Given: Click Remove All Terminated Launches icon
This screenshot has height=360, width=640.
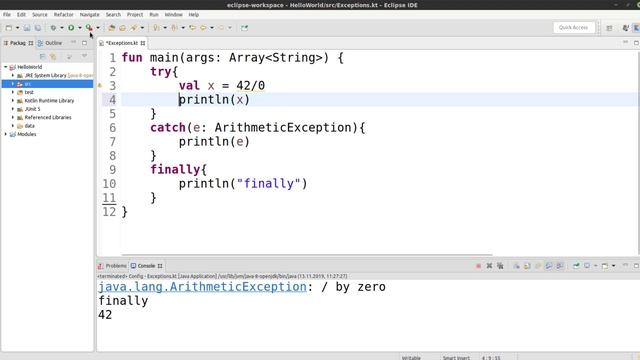Looking at the screenshot, I should 500,266.
